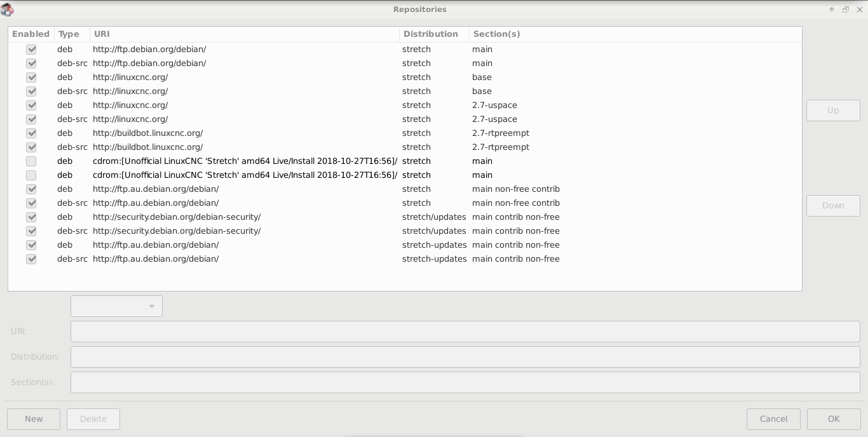Toggle checkbox for deb security.debian.org stretch/updates
This screenshot has width=868, height=437.
click(31, 217)
